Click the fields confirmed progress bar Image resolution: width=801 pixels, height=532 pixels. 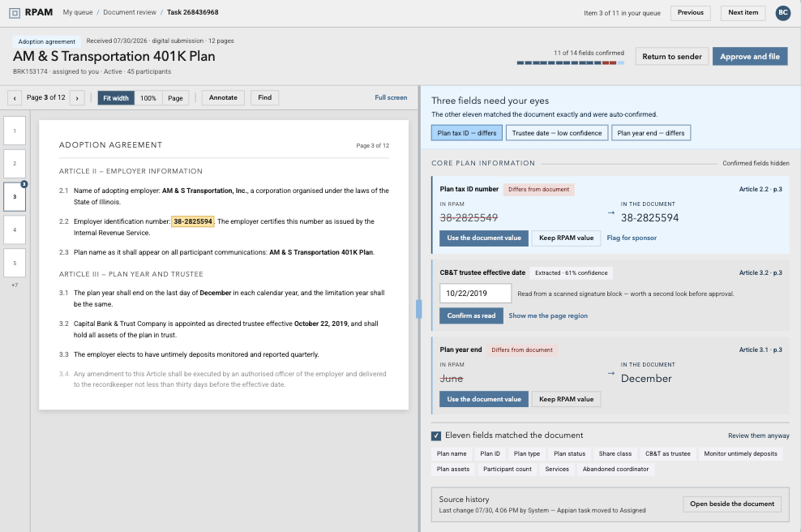[x=571, y=63]
